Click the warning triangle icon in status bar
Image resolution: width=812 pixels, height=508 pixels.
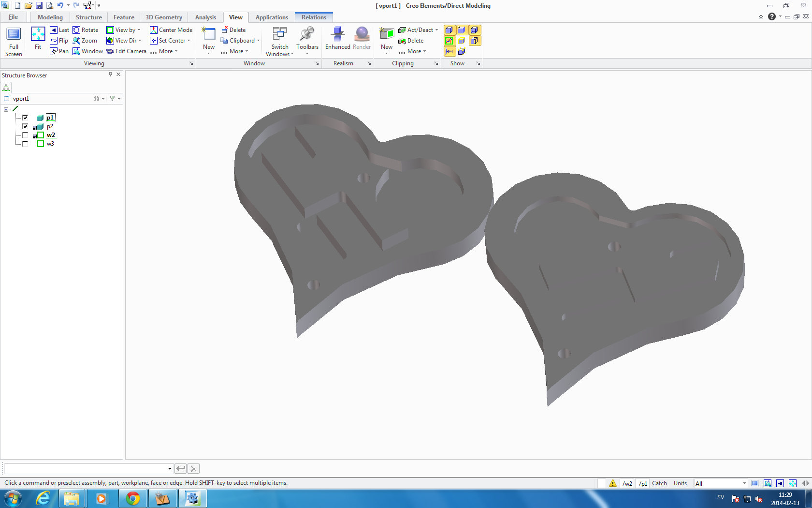coord(613,483)
